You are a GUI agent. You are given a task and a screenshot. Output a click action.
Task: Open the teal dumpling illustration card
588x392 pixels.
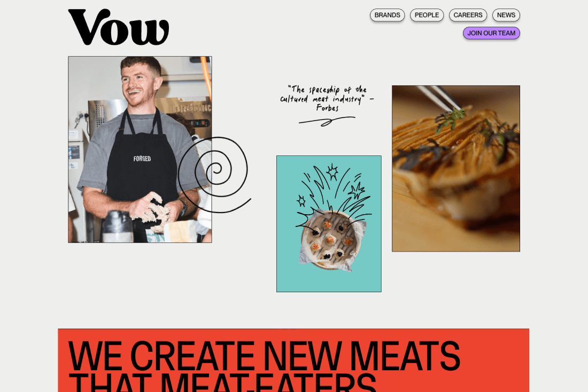pos(329,224)
